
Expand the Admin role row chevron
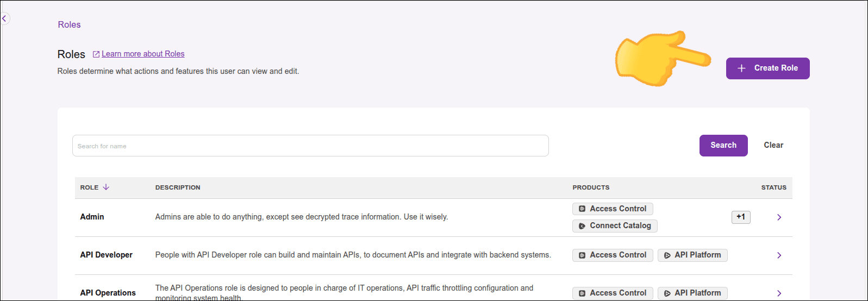[x=779, y=217]
